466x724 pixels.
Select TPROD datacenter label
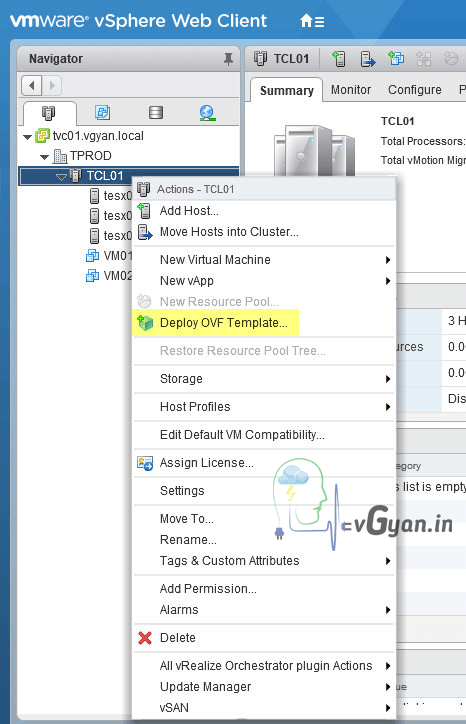click(91, 156)
